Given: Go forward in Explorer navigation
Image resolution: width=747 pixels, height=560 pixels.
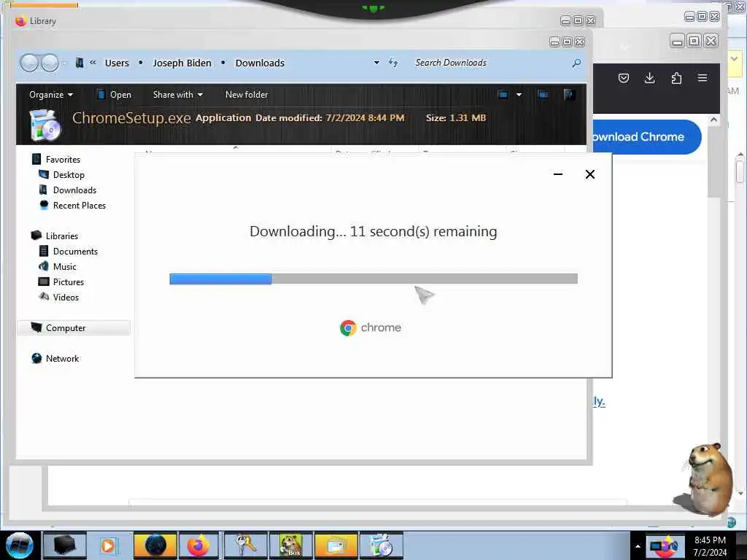Looking at the screenshot, I should coord(50,63).
